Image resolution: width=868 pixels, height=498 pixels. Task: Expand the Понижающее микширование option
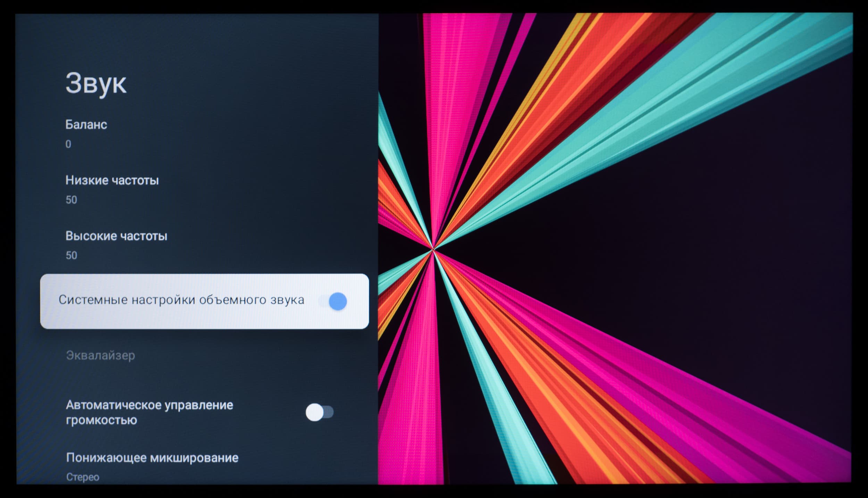152,458
